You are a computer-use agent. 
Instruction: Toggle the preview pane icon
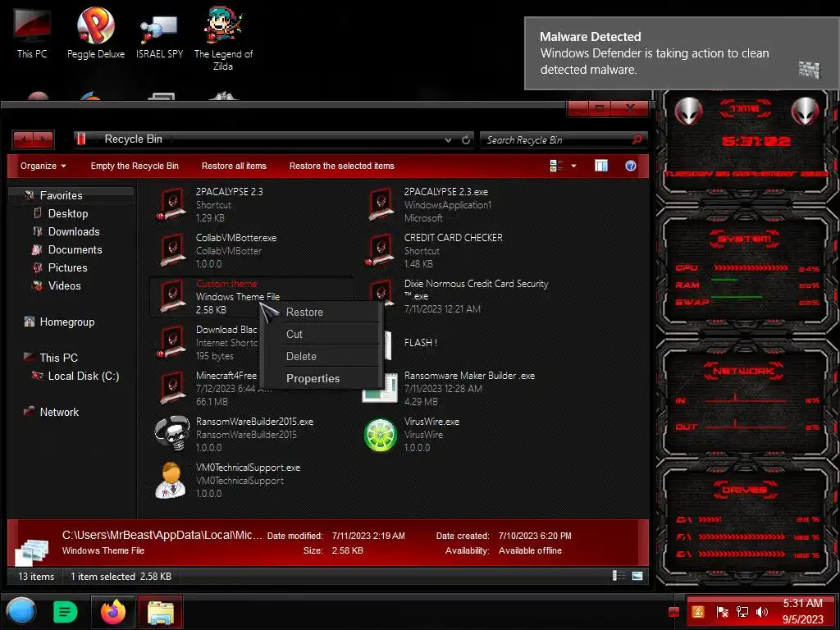click(x=601, y=166)
